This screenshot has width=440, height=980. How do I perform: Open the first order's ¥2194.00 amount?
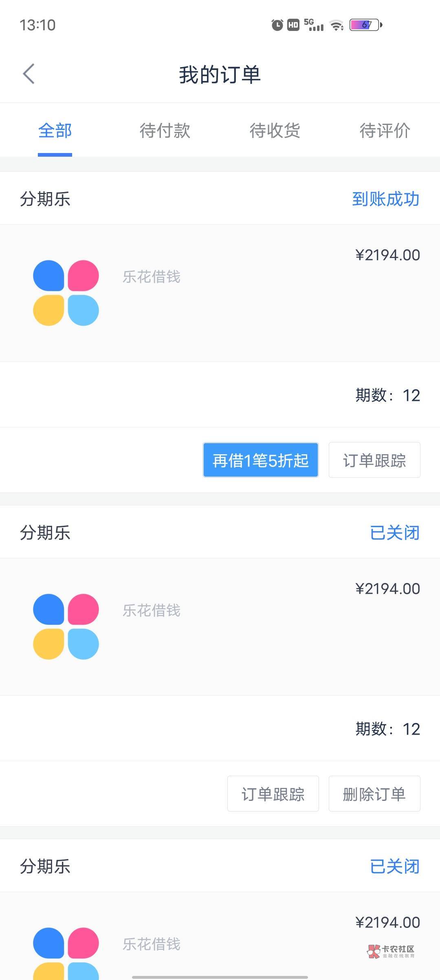[387, 255]
